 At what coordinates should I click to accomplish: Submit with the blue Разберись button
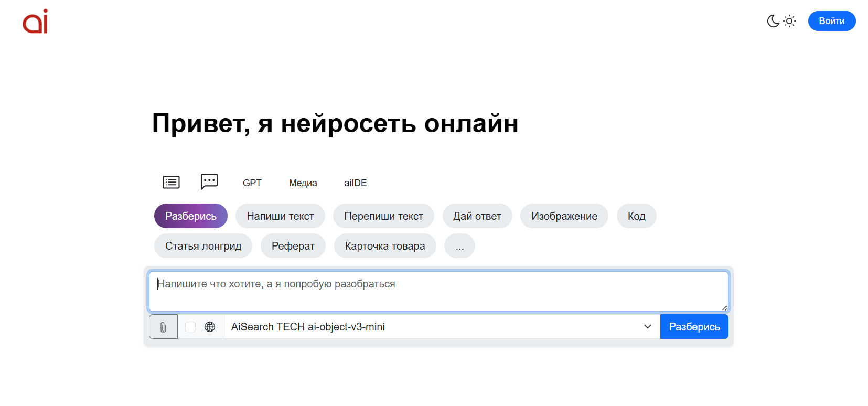[x=694, y=327]
